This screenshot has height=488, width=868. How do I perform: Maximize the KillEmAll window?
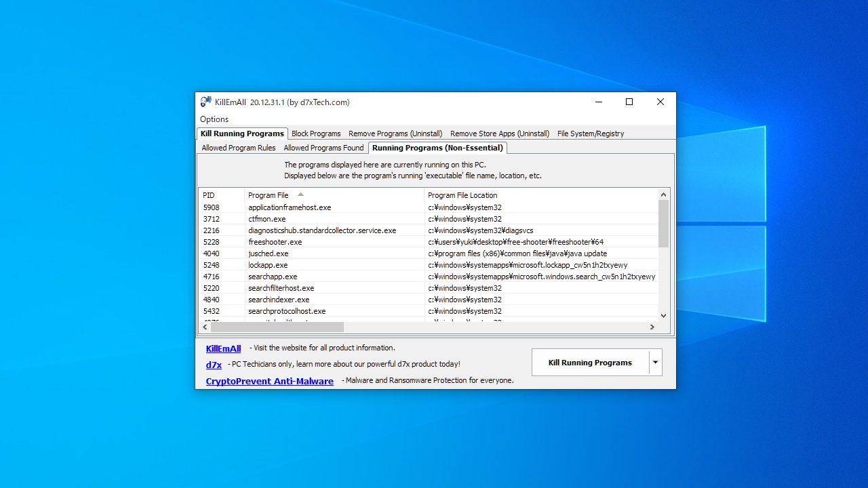pyautogui.click(x=629, y=102)
